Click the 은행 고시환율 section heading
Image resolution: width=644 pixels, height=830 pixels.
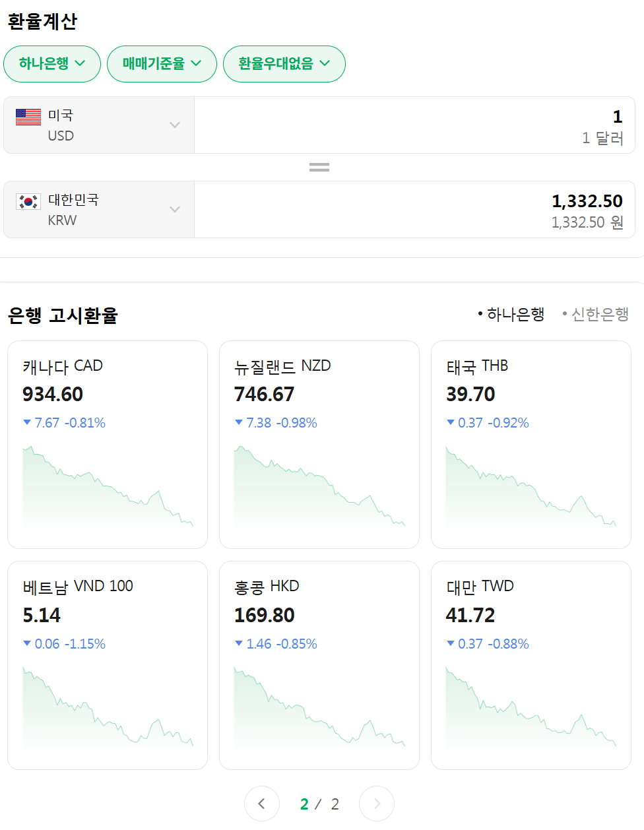(x=63, y=316)
